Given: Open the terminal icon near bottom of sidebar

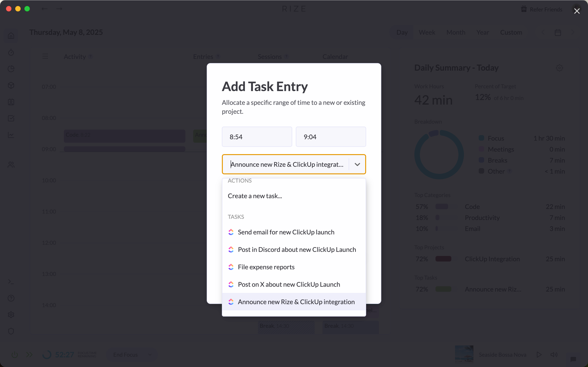Looking at the screenshot, I should click(11, 282).
